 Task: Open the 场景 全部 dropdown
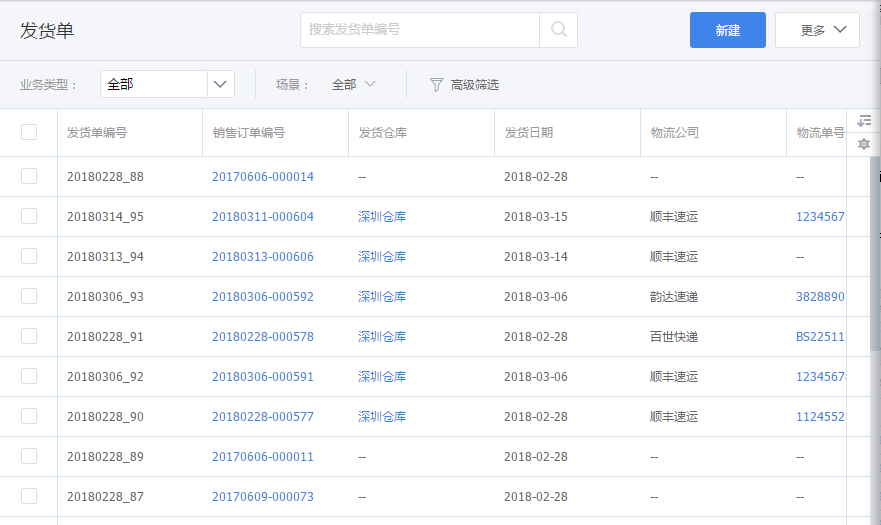click(353, 84)
